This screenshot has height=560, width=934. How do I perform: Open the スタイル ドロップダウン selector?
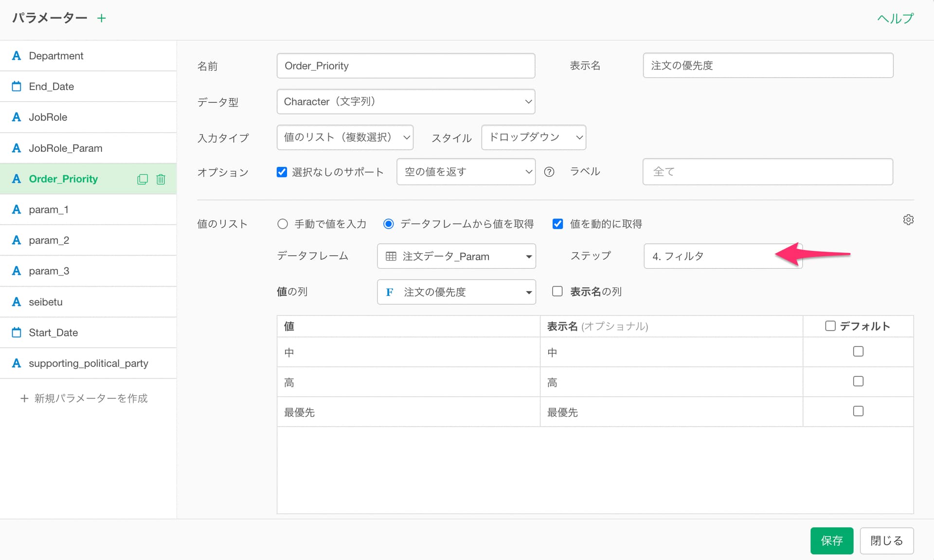534,137
